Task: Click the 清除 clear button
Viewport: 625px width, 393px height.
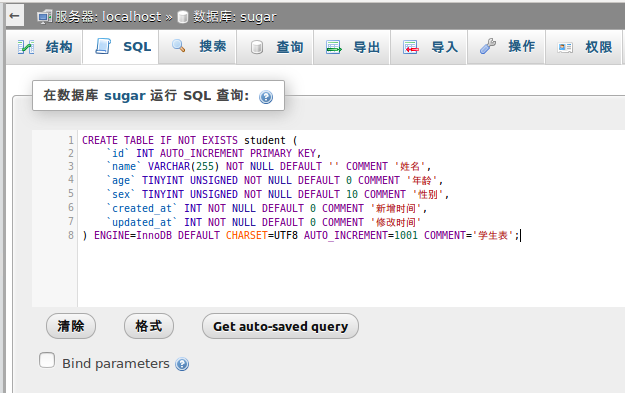Action: click(71, 326)
